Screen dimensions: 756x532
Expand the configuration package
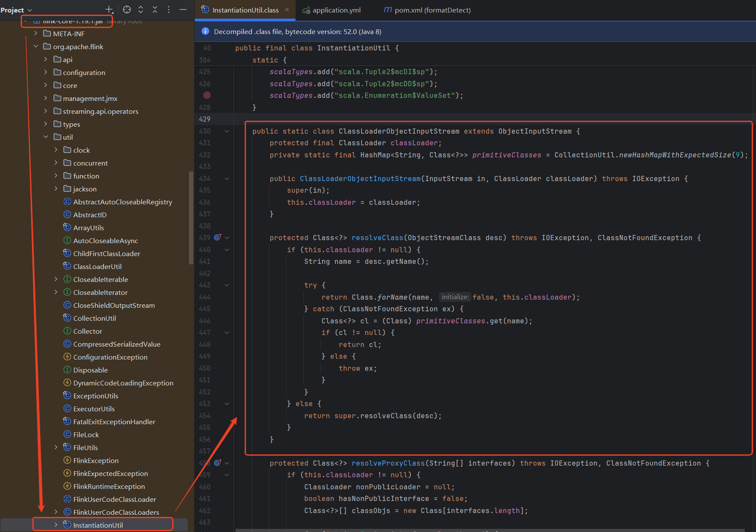(x=46, y=72)
